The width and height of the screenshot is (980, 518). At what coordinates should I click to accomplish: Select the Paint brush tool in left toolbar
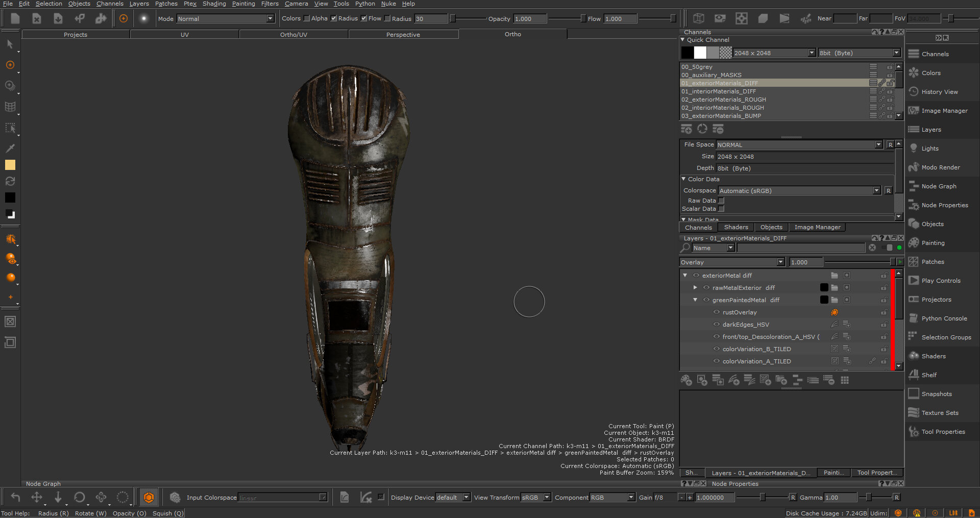pos(10,65)
